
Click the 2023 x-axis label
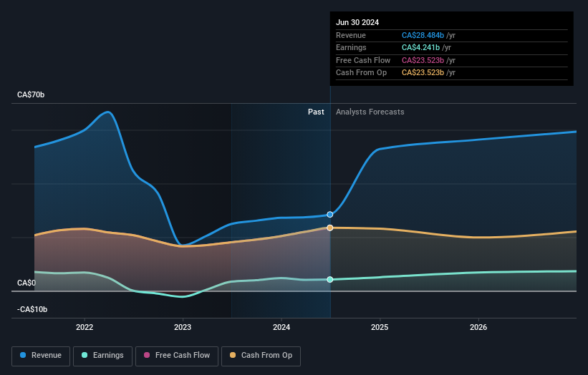tap(183, 327)
